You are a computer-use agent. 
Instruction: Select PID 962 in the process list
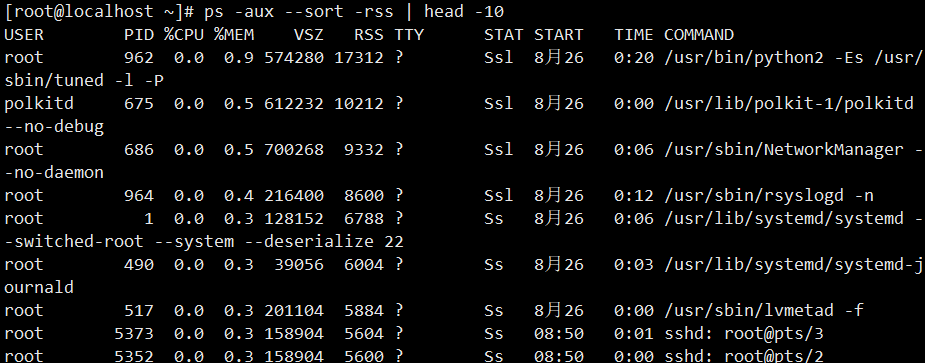click(139, 58)
